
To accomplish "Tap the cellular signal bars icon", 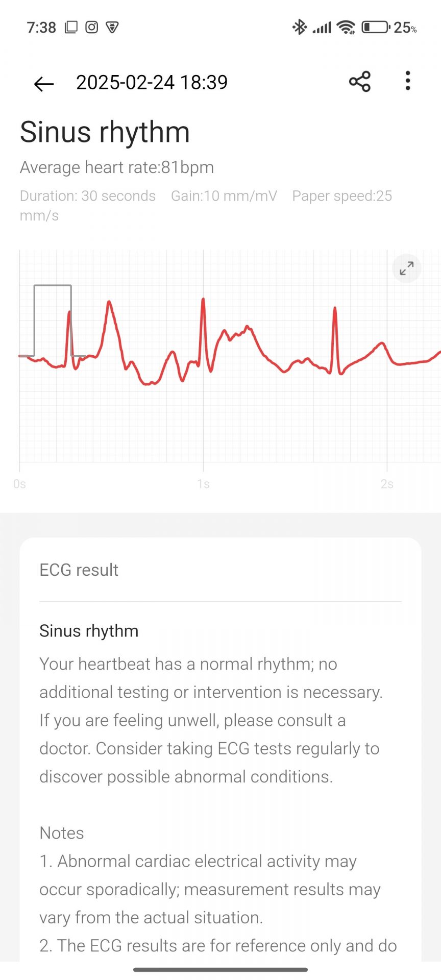I will click(322, 27).
